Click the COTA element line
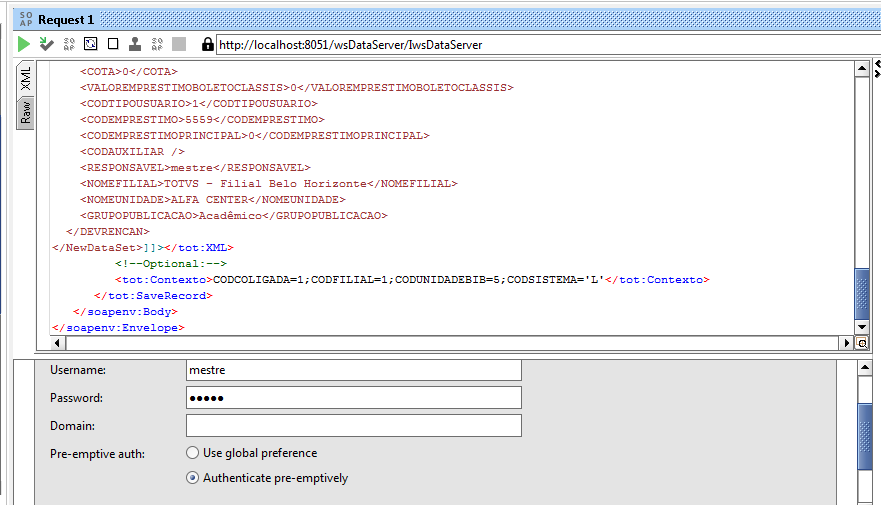This screenshot has height=505, width=881. tap(129, 71)
